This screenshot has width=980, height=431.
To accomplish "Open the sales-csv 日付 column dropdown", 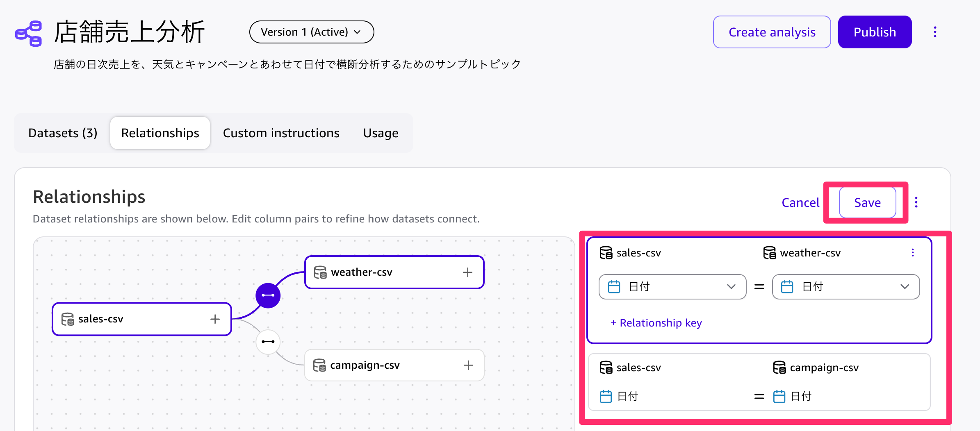I will [672, 287].
